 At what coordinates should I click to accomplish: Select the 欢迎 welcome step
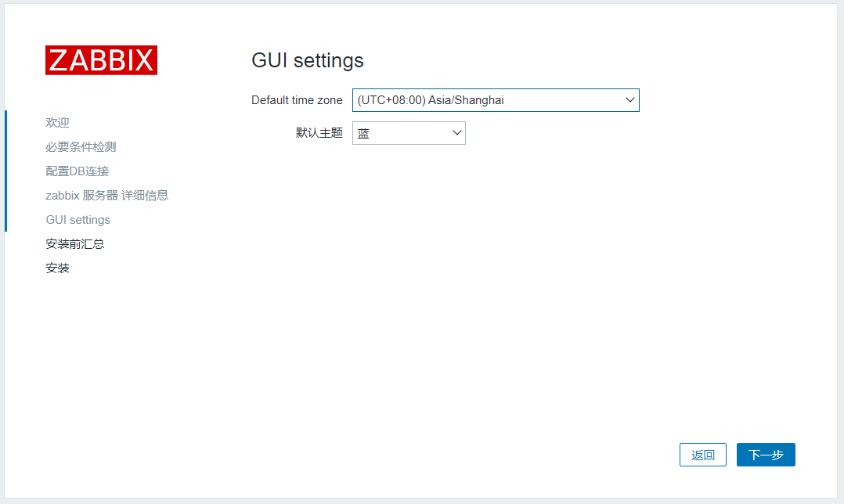coord(57,122)
